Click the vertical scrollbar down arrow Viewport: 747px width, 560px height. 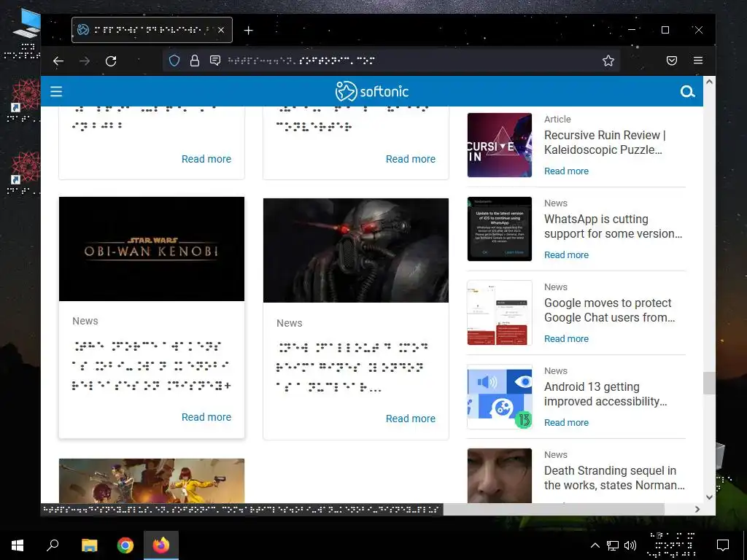coord(709,497)
